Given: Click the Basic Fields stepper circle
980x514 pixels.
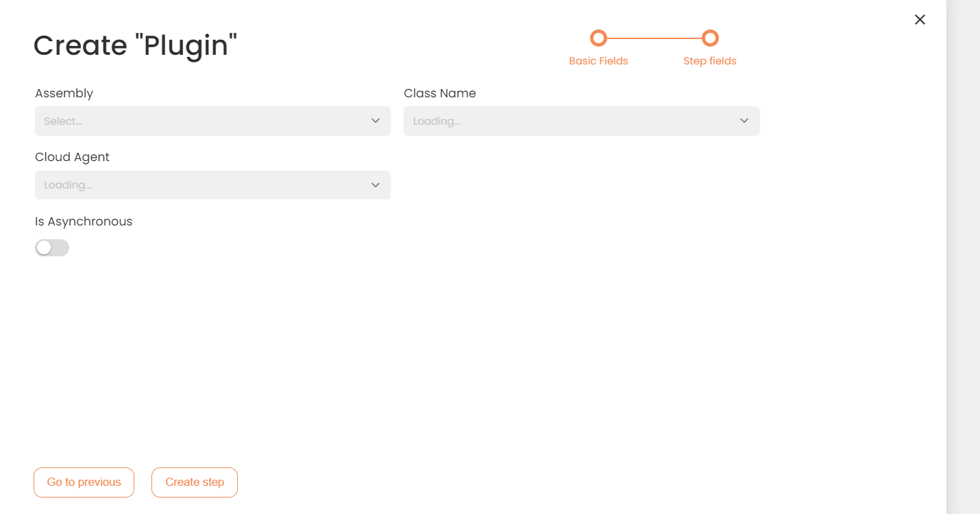Looking at the screenshot, I should point(598,38).
